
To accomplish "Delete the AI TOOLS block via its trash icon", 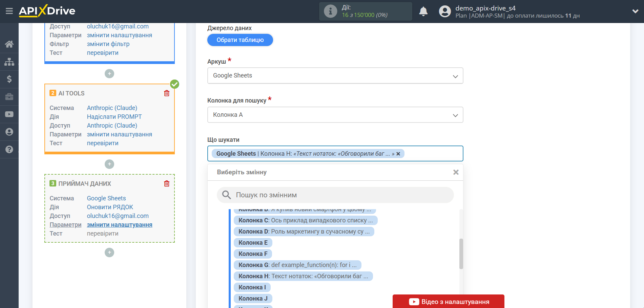I will coord(166,93).
